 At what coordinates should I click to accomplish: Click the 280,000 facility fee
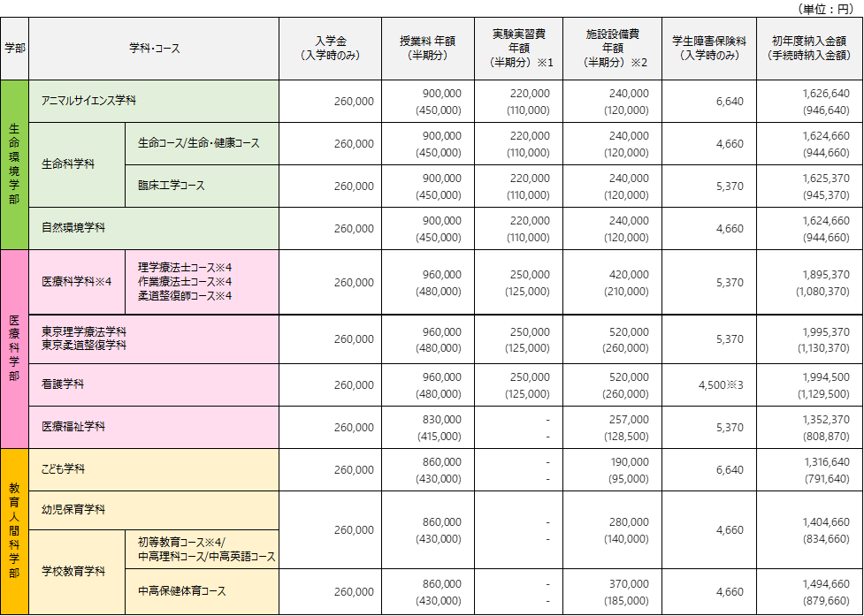(629, 521)
